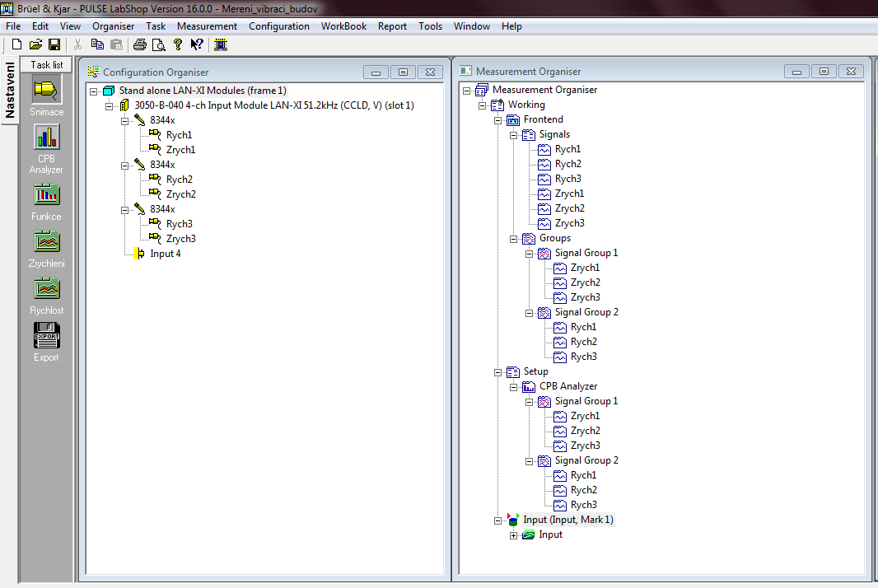This screenshot has height=588, width=878.
Task: Select Zrych2 in Configuration Organiser
Action: [181, 194]
